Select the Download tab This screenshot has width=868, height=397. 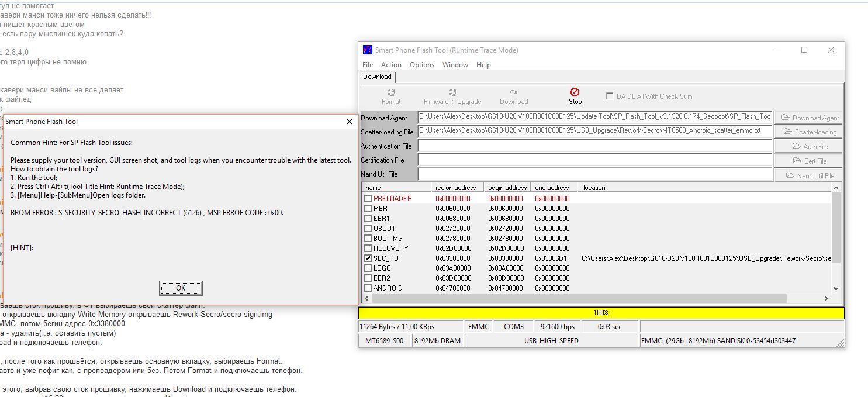pos(377,77)
